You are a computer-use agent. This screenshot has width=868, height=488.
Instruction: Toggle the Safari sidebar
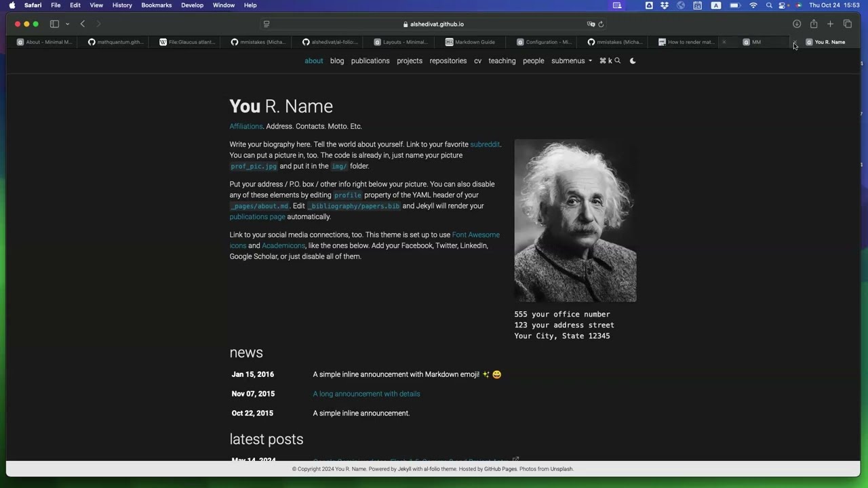pos(54,24)
